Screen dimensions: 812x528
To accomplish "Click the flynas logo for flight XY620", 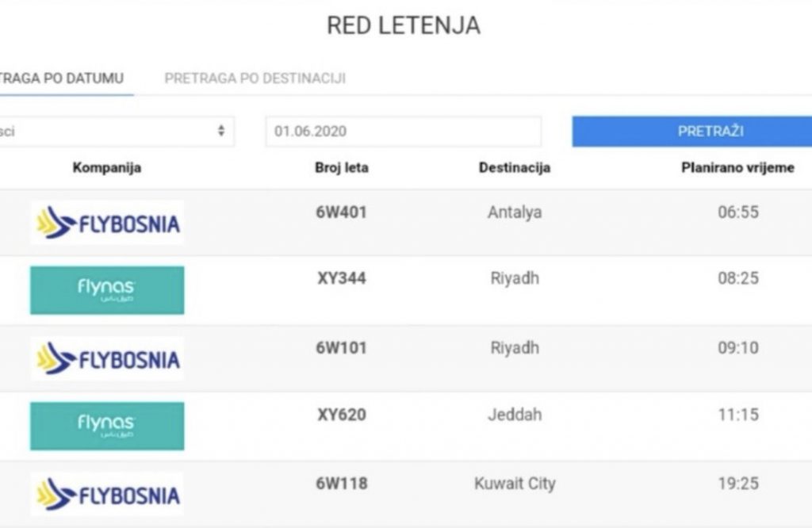I will click(107, 426).
